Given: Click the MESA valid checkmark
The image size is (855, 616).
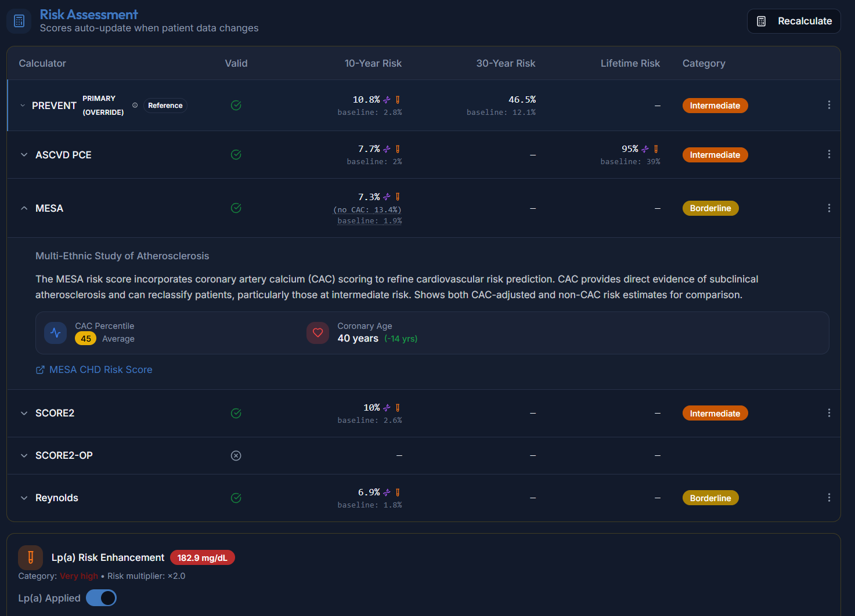Looking at the screenshot, I should 236,208.
